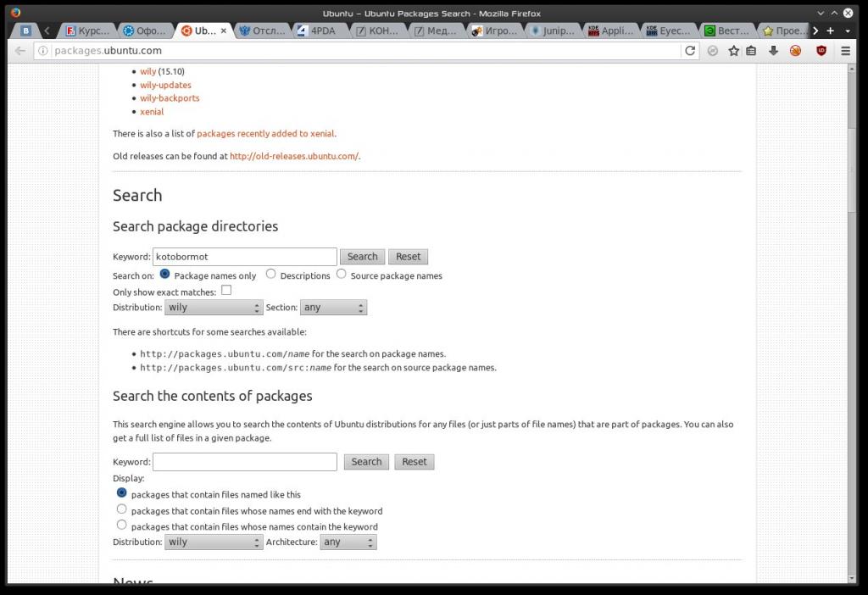868x595 pixels.
Task: Open Distribution dropdown in contents search
Action: (x=214, y=542)
